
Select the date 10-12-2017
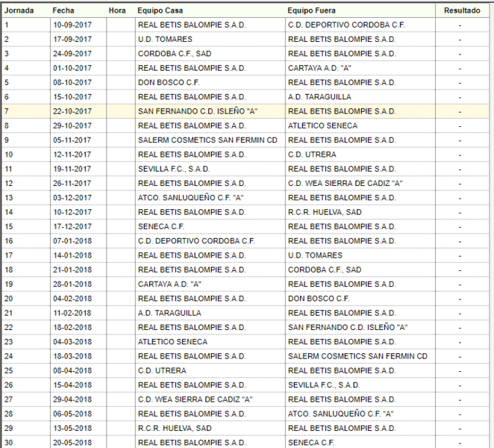72,212
